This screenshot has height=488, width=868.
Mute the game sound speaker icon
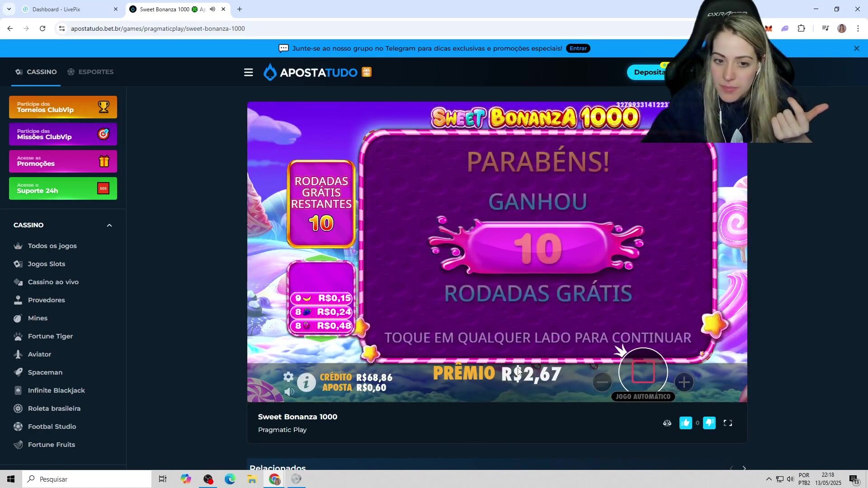tap(289, 392)
